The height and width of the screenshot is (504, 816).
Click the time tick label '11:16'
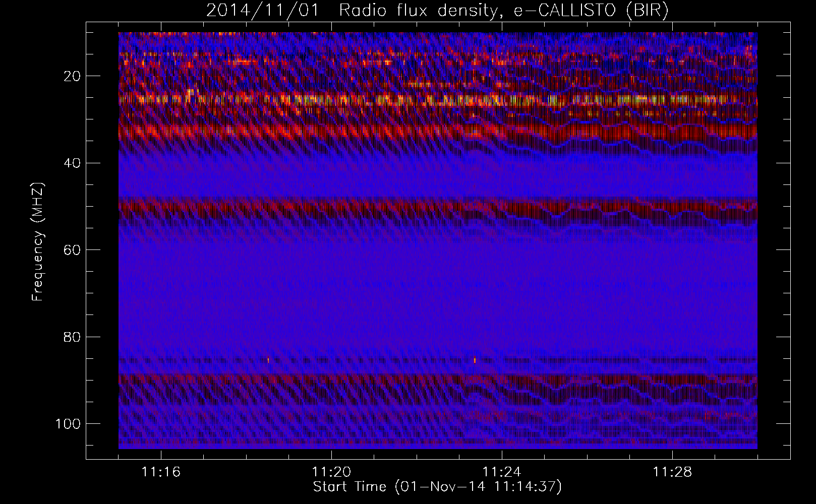pos(161,472)
